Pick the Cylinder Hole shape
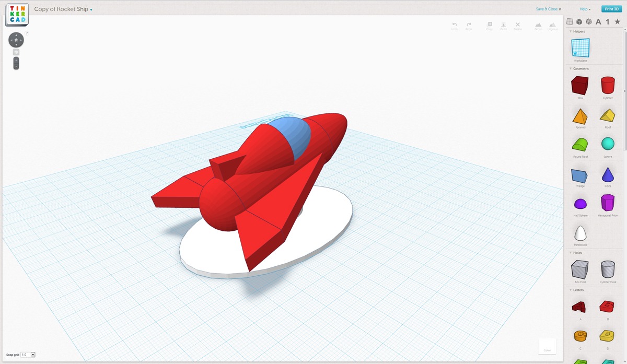The width and height of the screenshot is (627, 364). pyautogui.click(x=608, y=270)
